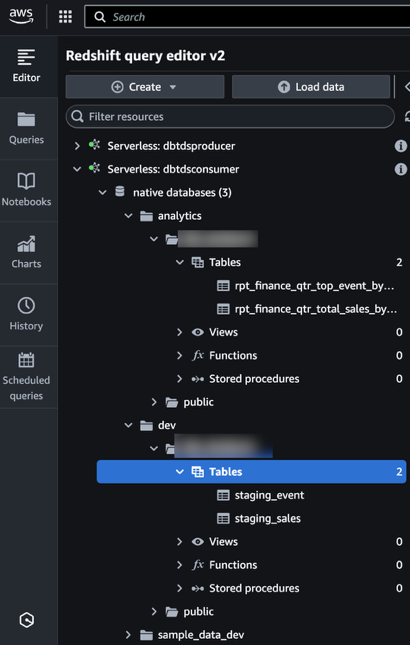Collapse the highlighted Tables node under dev
410x645 pixels.
point(180,472)
